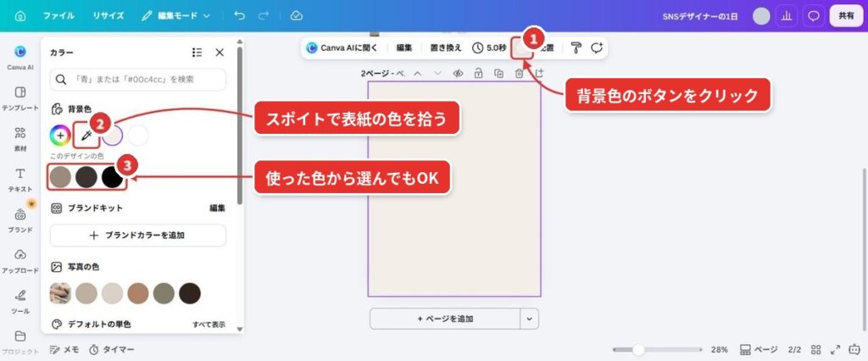
Task: Switch color panel to list view
Action: [197, 52]
